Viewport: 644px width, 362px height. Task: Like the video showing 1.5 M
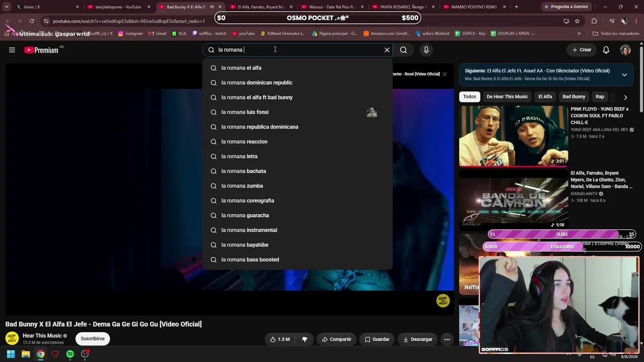click(x=280, y=339)
